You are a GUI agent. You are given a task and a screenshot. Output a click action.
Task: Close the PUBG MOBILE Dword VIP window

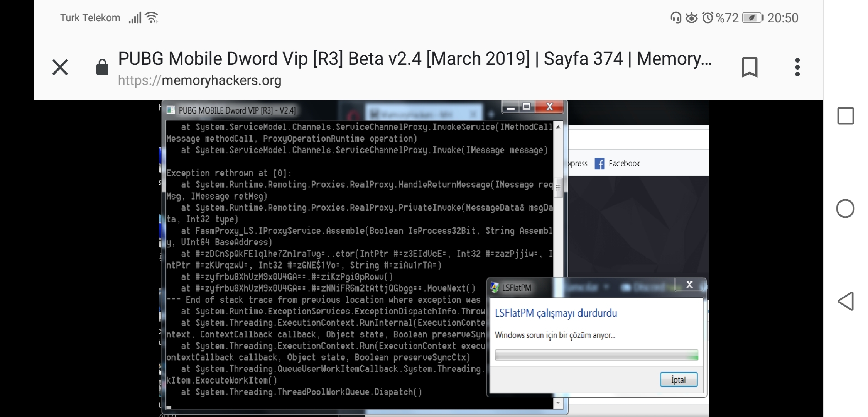(x=550, y=107)
